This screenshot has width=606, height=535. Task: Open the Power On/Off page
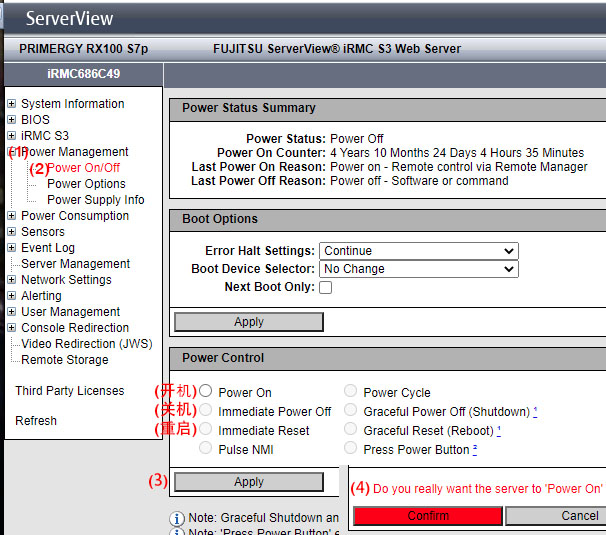[83, 168]
